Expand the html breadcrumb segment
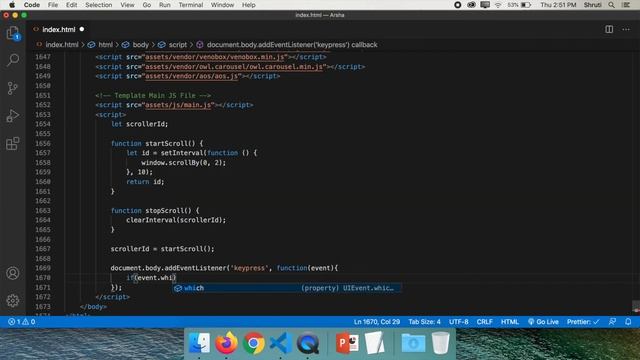The width and height of the screenshot is (640, 360). [105, 45]
